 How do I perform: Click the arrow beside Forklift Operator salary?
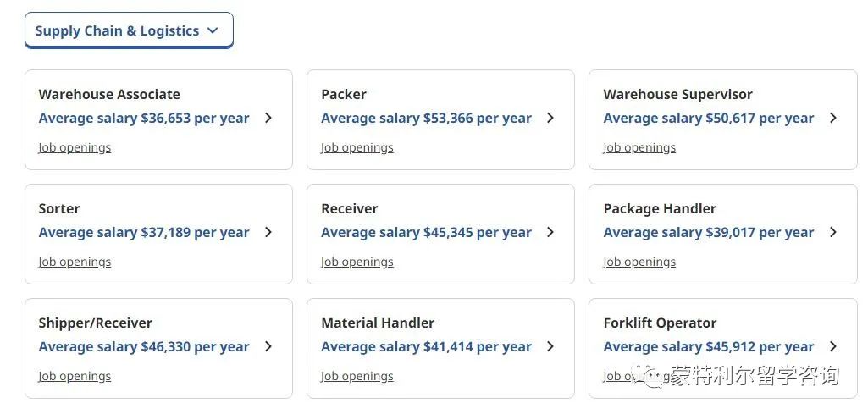coord(833,346)
